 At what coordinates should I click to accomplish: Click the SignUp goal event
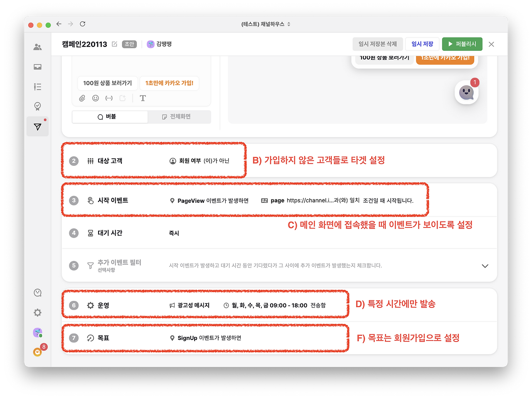[205, 338]
